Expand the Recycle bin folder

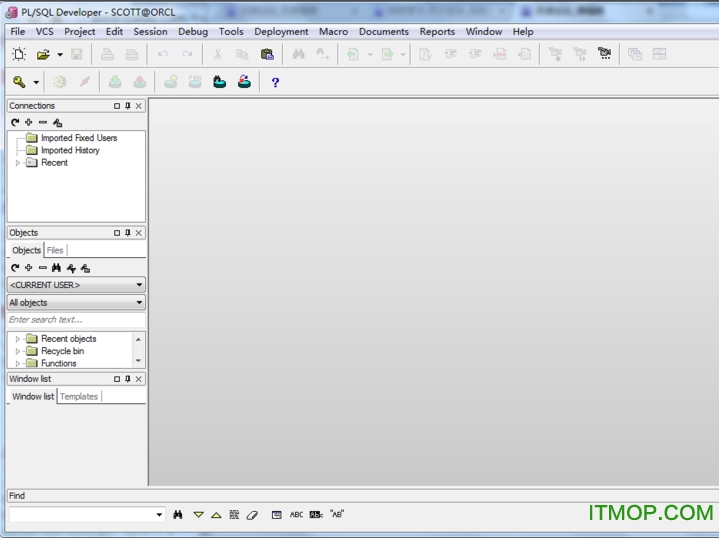coord(18,351)
